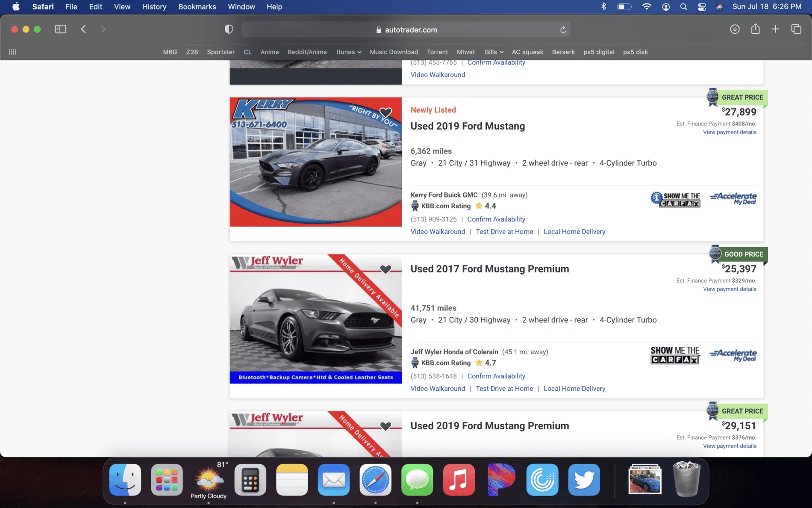Expand the Itunes bookmarks folder
Viewport: 812px width, 508px height.
pyautogui.click(x=349, y=52)
